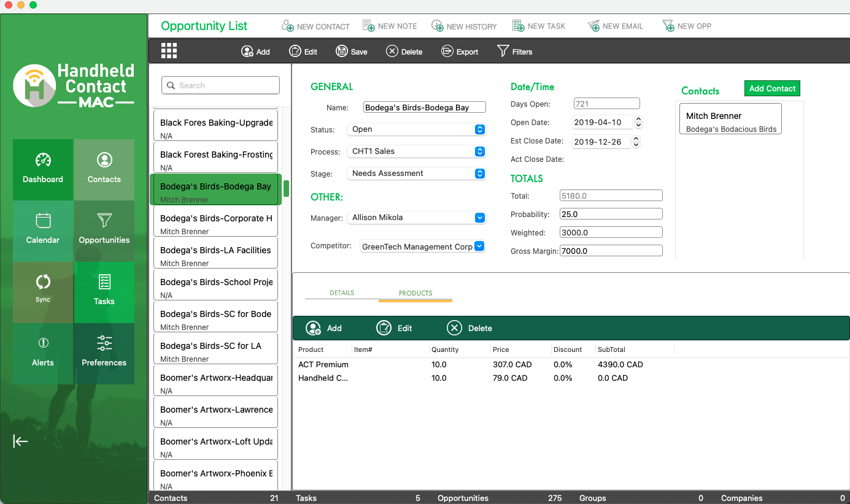Select the Products tab

pos(415,293)
